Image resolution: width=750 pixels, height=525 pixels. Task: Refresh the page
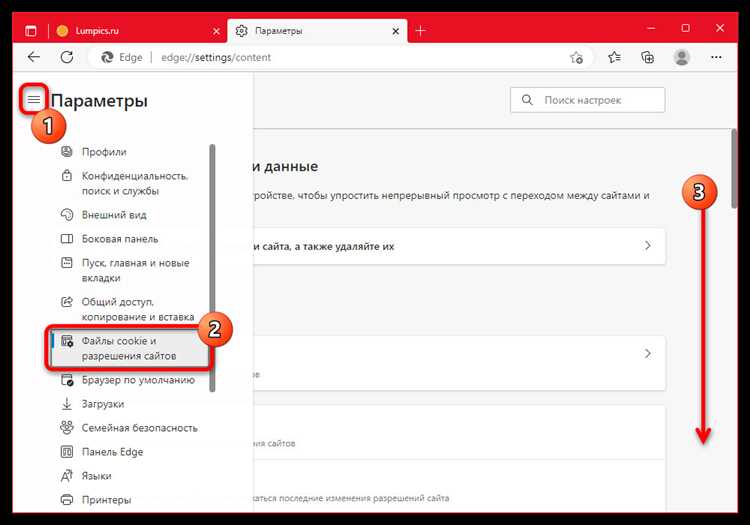(67, 57)
